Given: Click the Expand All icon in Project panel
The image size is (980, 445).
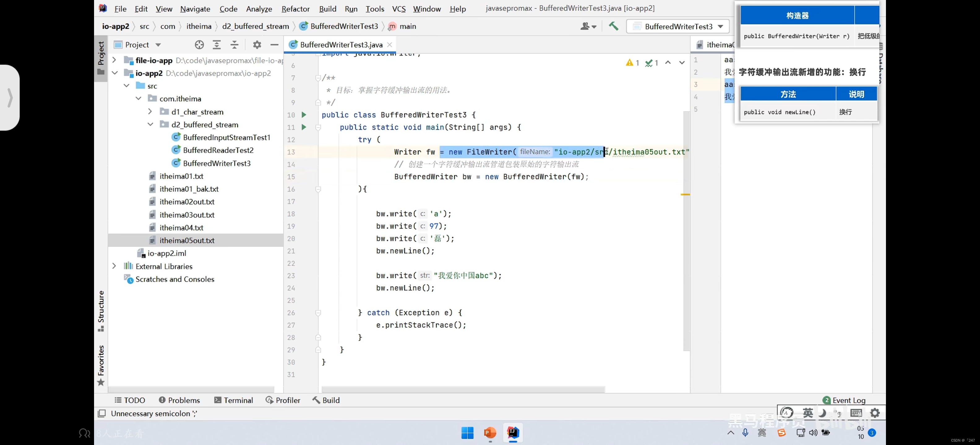Looking at the screenshot, I should point(217,45).
